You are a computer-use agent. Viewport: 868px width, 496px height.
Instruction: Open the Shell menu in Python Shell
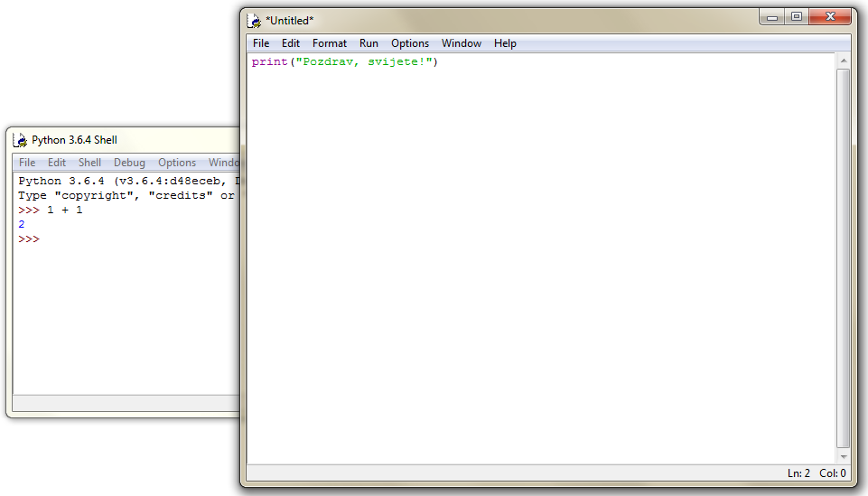(89, 163)
